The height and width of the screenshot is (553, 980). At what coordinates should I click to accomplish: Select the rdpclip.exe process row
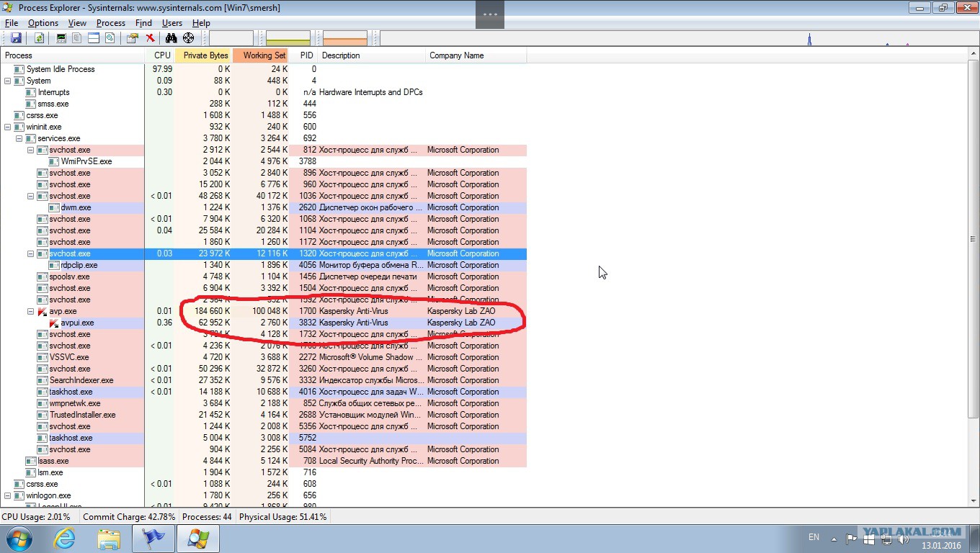click(x=264, y=265)
